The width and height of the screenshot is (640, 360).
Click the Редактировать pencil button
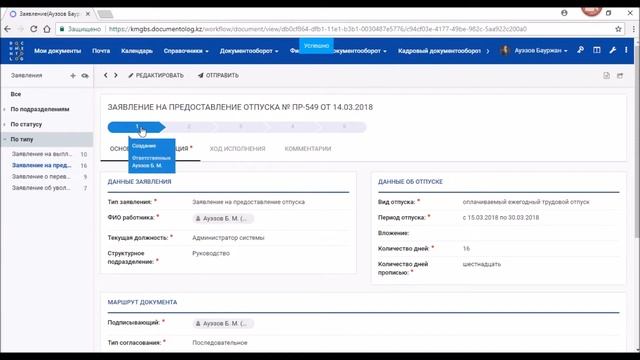coord(156,76)
